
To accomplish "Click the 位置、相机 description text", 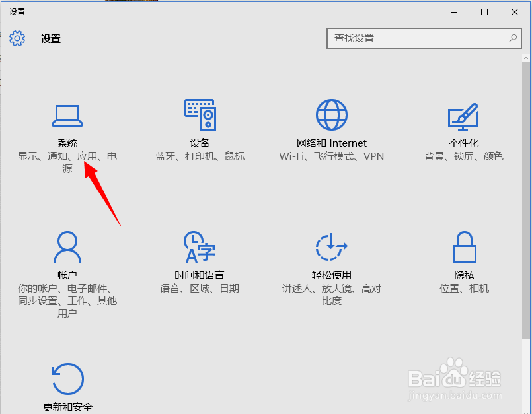I will click(464, 288).
